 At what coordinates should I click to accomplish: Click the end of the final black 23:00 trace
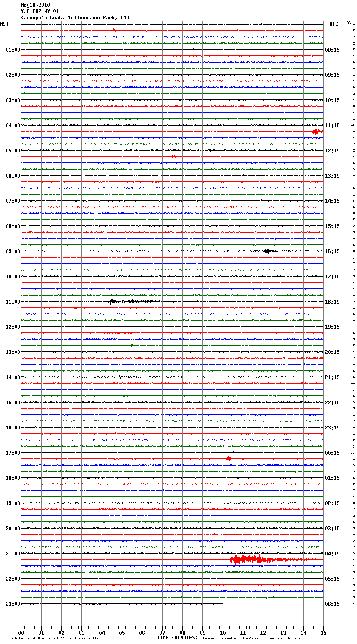pos(222,604)
